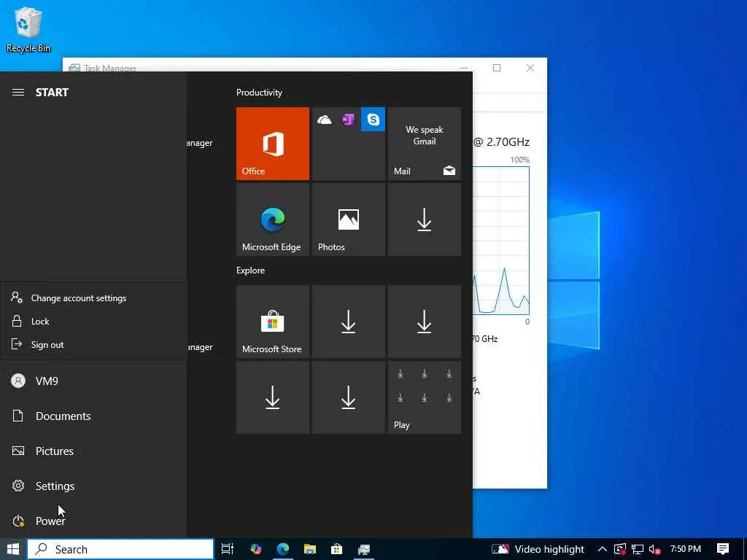The width and height of the screenshot is (747, 560).
Task: Close the Task Manager window
Action: pyautogui.click(x=530, y=68)
